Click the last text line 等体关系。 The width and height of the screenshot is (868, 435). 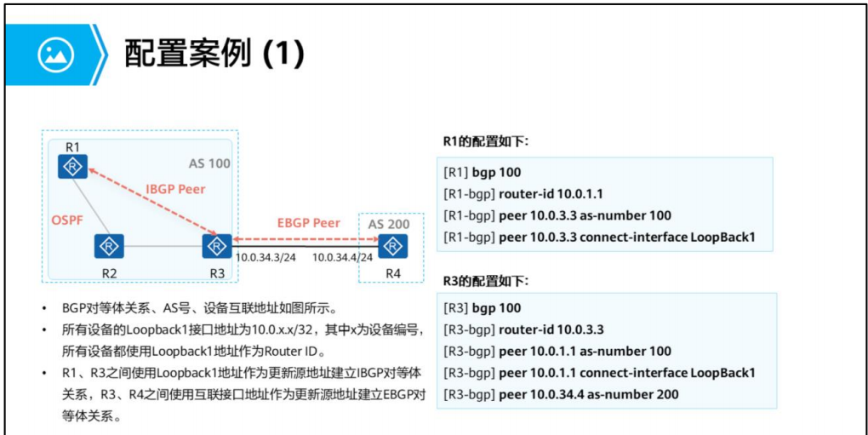click(90, 417)
